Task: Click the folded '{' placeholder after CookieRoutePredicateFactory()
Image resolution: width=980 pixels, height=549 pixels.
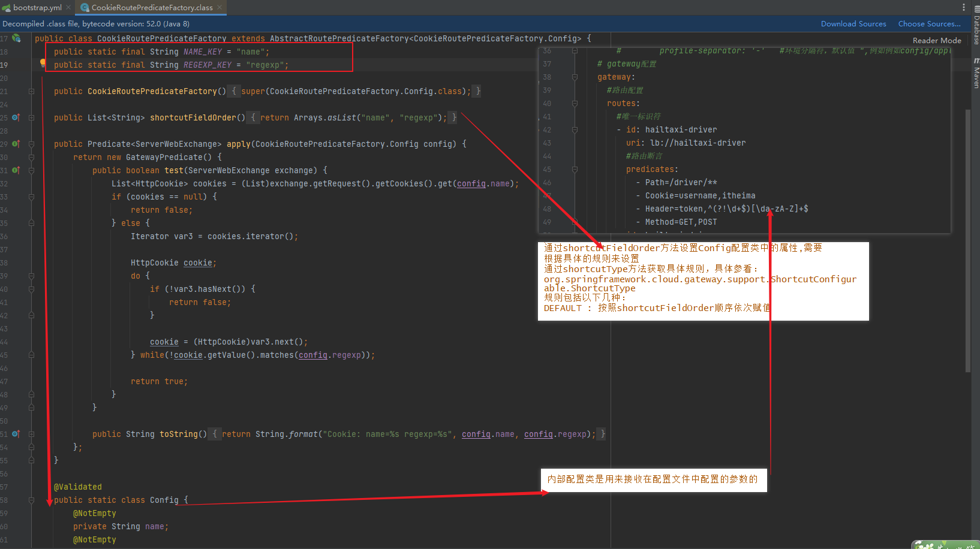Action: pos(234,91)
